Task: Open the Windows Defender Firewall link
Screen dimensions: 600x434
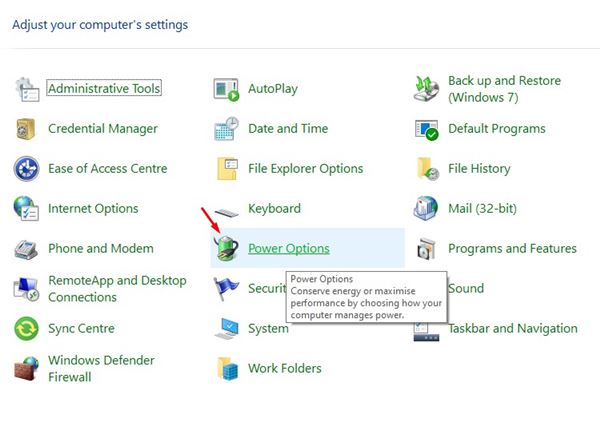Action: (x=101, y=369)
